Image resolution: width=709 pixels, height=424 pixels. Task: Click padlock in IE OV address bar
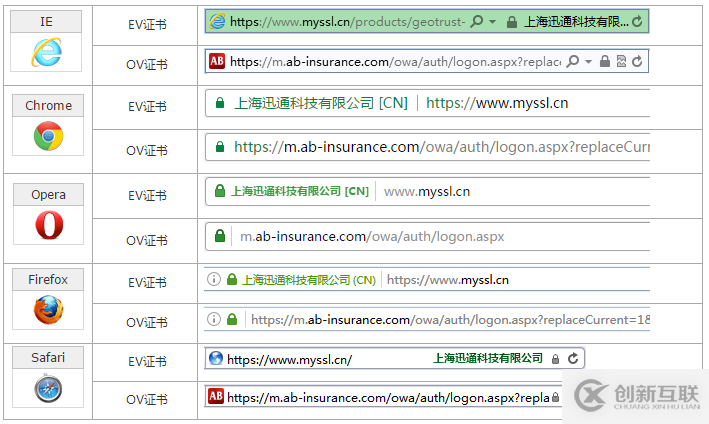pos(605,61)
